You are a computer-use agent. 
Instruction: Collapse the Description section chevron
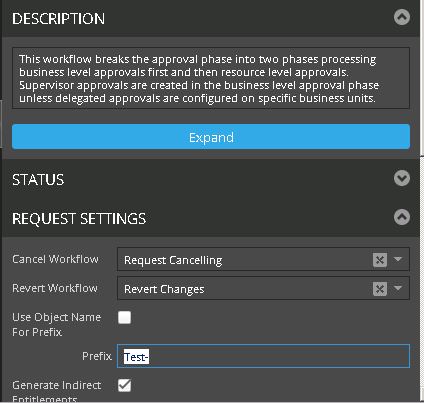(402, 17)
